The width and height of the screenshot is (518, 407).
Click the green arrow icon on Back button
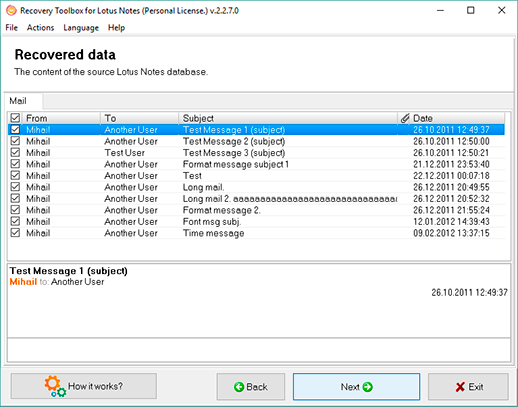pyautogui.click(x=239, y=387)
